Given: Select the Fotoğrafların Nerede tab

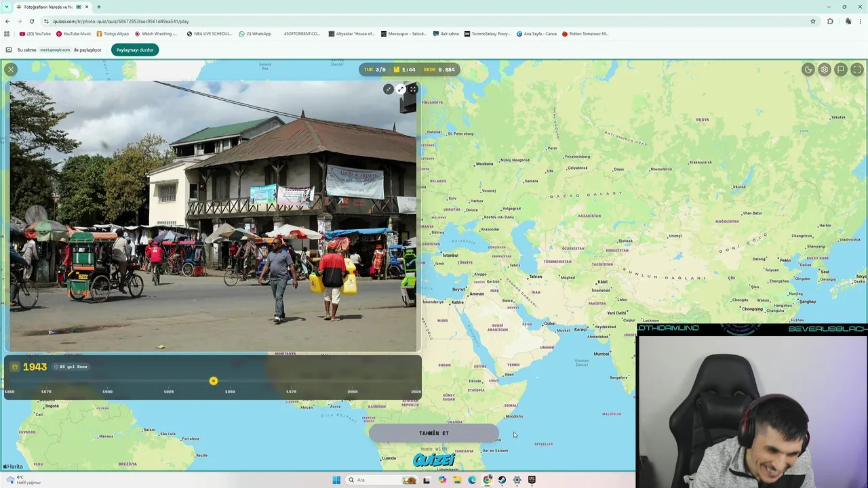Looking at the screenshot, I should pyautogui.click(x=47, y=7).
